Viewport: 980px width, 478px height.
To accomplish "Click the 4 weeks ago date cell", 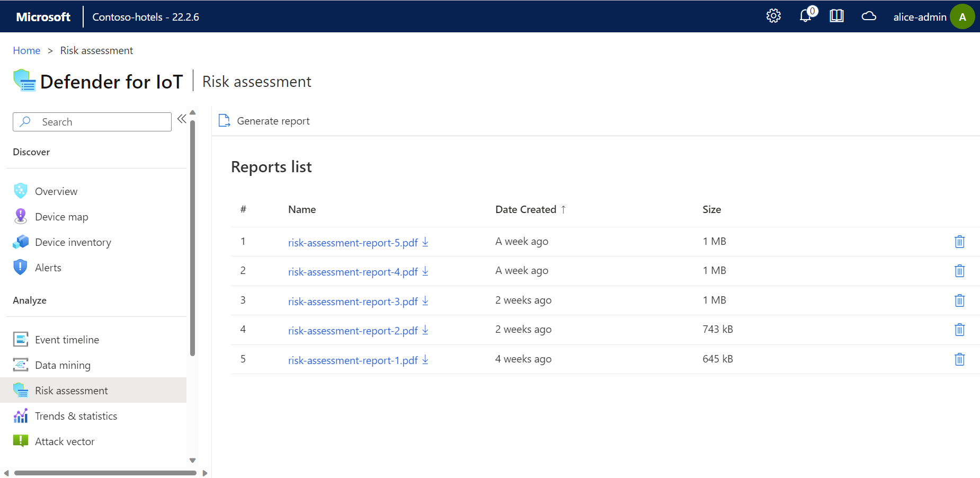I will tap(523, 359).
